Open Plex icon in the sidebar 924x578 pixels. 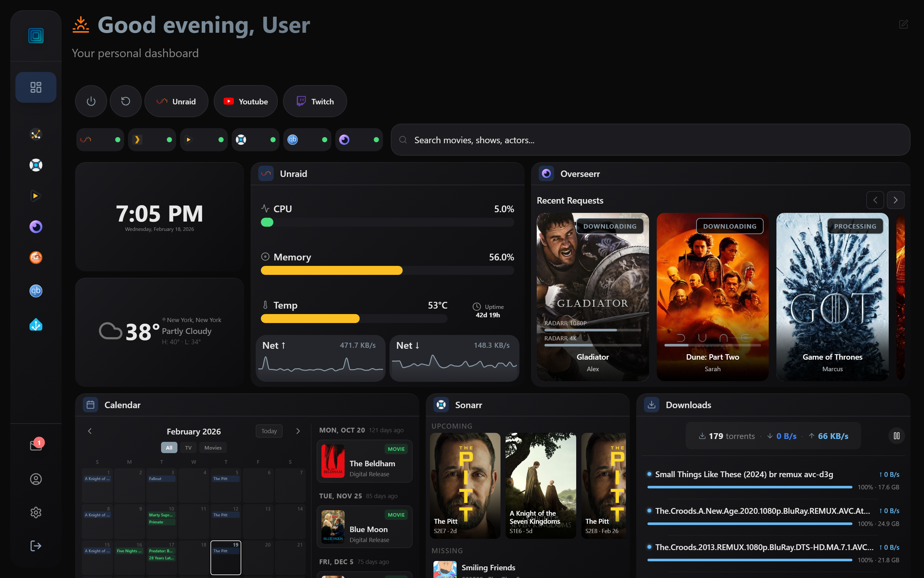click(x=36, y=134)
